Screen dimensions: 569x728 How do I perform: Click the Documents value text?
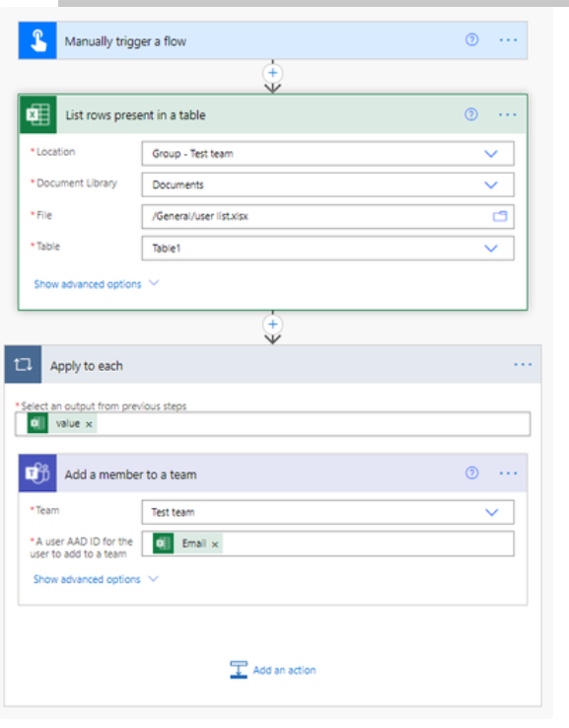coord(178,184)
